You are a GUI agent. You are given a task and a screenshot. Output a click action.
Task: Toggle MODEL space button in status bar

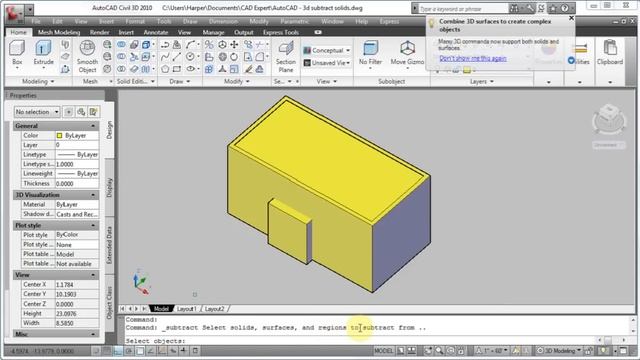click(383, 351)
